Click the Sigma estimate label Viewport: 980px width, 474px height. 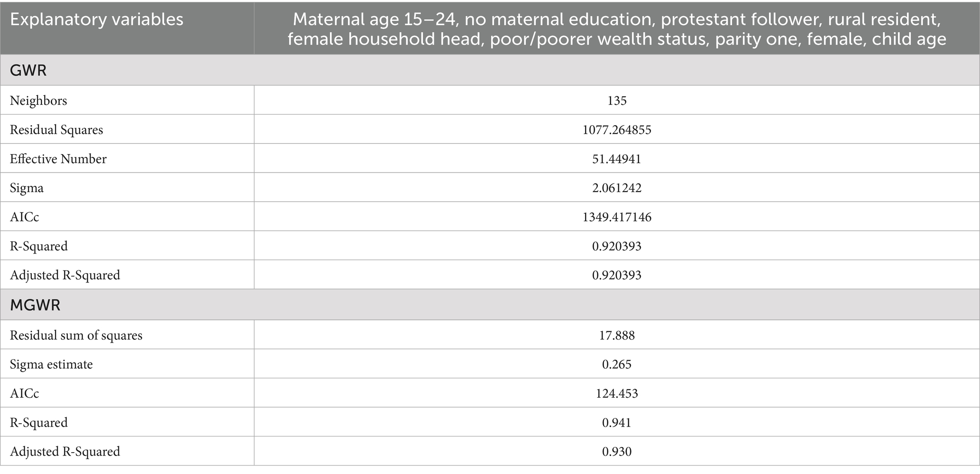51,365
